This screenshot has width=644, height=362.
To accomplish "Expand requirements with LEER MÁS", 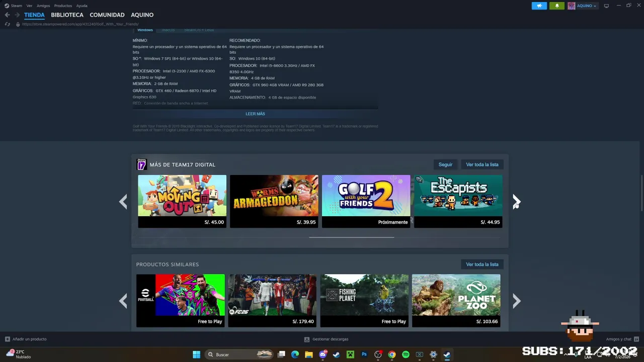I will (x=255, y=114).
